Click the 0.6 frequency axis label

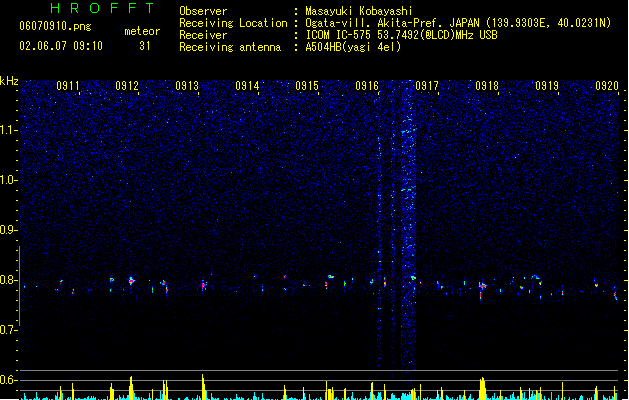pyautogui.click(x=8, y=380)
